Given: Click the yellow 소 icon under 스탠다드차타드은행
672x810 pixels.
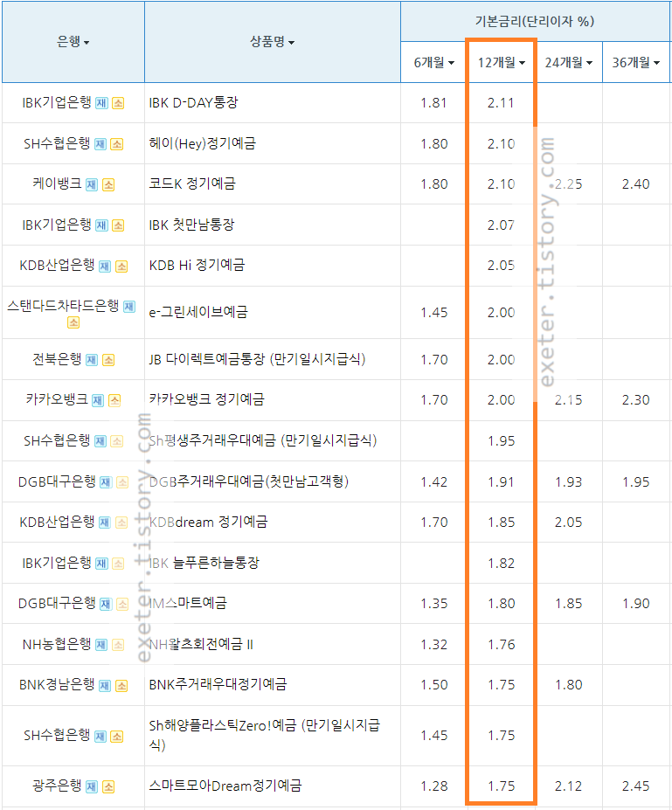Looking at the screenshot, I should pyautogui.click(x=73, y=322).
